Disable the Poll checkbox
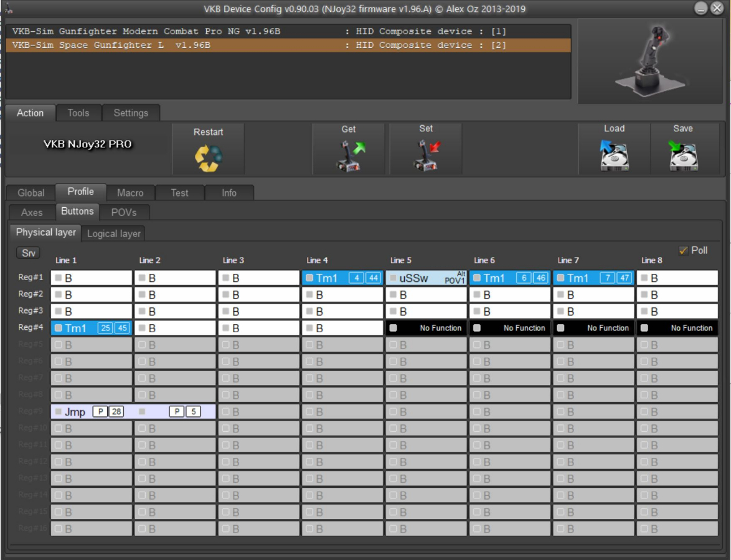The height and width of the screenshot is (560, 731). [684, 250]
